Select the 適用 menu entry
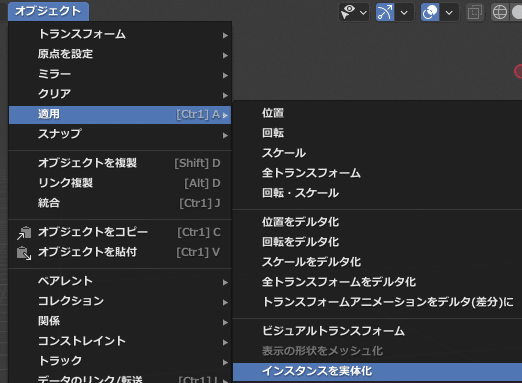Image resolution: width=522 pixels, height=383 pixels. [x=120, y=115]
